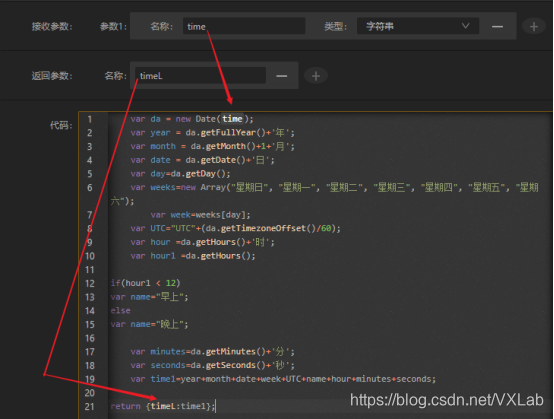Click code line 19 'var time1=year+month+...'
This screenshot has height=419, width=554.
pos(283,379)
